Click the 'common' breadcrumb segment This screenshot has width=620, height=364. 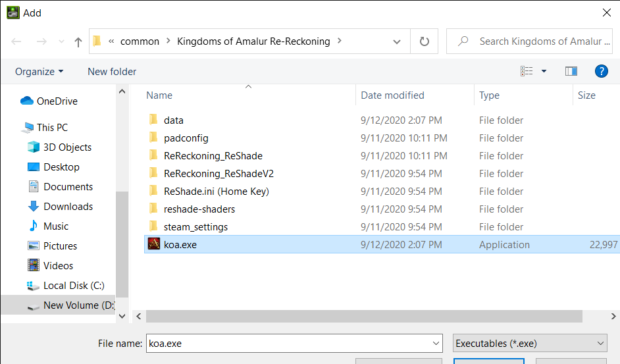pyautogui.click(x=140, y=41)
